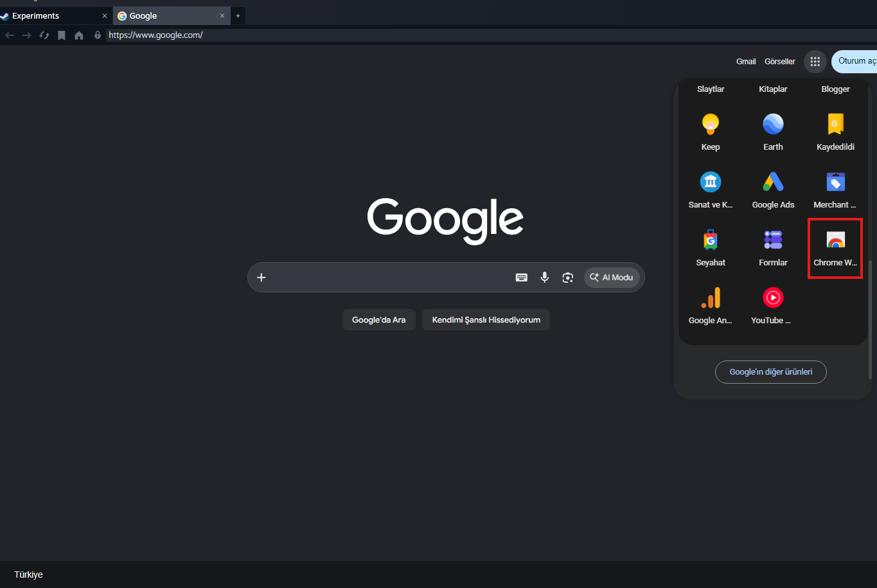The image size is (877, 588).
Task: Go back using browser back arrow
Action: click(10, 35)
